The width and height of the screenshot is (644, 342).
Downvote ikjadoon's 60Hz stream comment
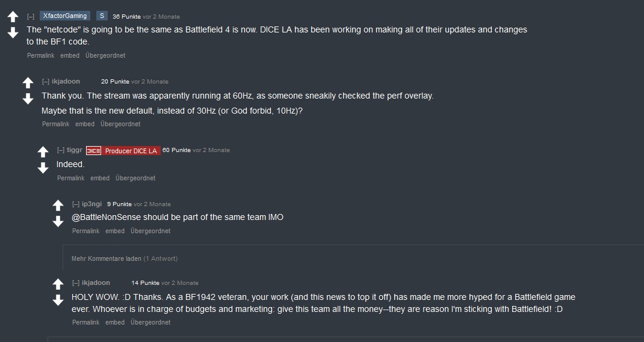click(x=28, y=98)
